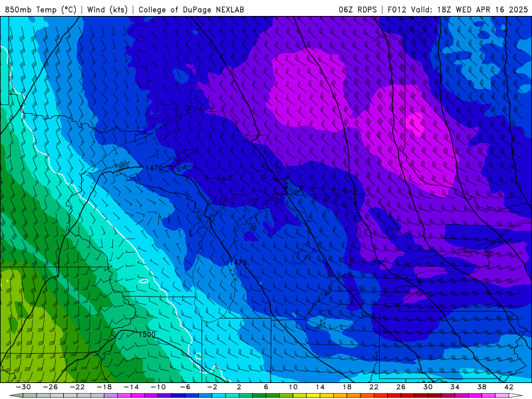532x399 pixels.
Task: Click 'College of DuPage NEXLAB' header text
Action: point(191,10)
